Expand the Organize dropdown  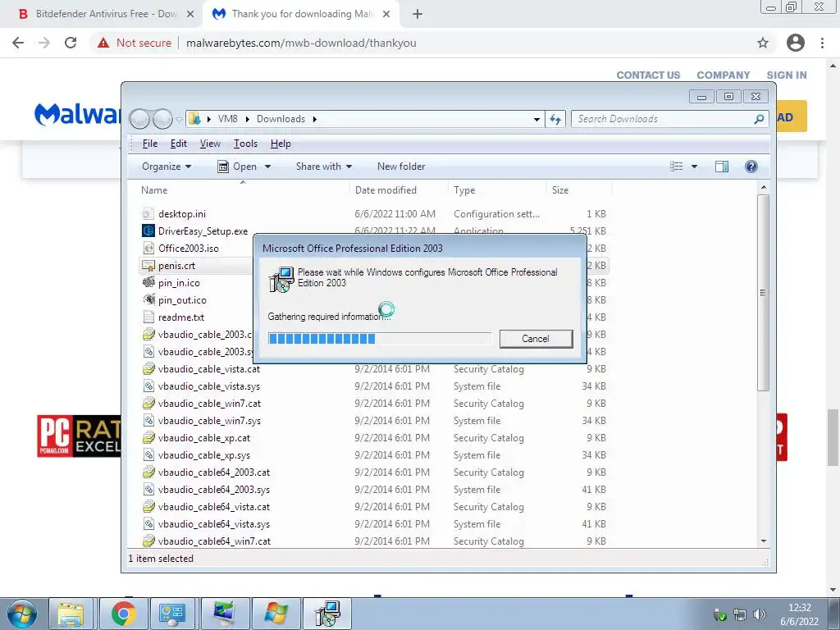pyautogui.click(x=167, y=167)
